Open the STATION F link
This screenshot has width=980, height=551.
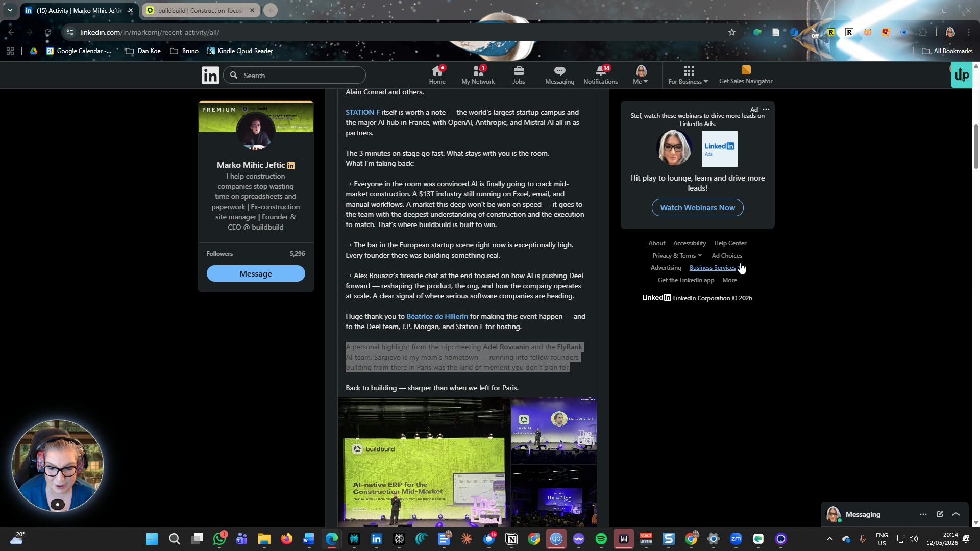coord(362,112)
